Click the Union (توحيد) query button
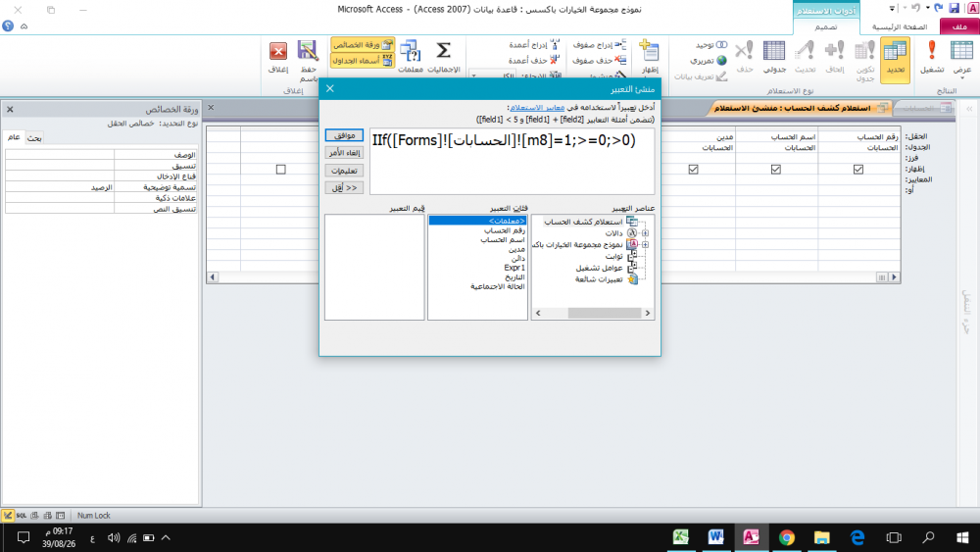The height and width of the screenshot is (552, 980). coord(711,45)
